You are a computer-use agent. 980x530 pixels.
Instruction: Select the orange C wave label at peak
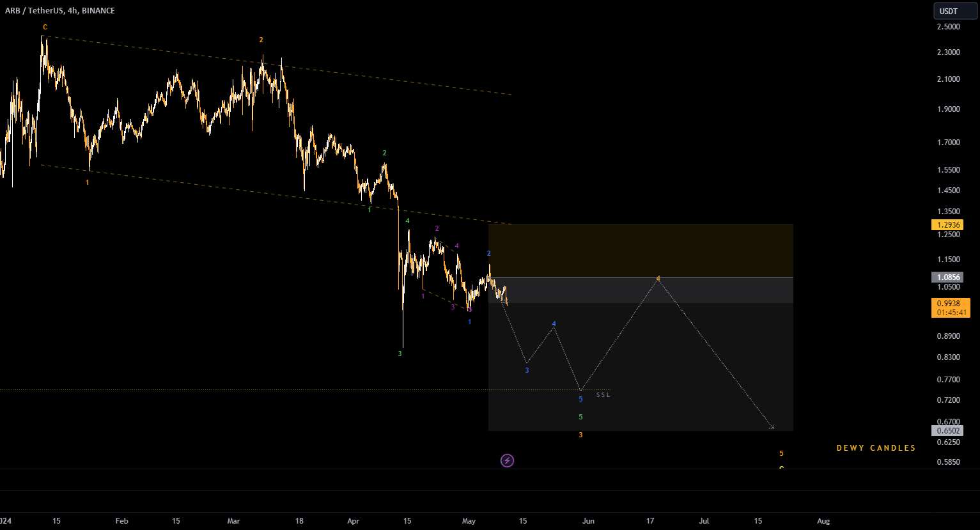click(x=45, y=27)
